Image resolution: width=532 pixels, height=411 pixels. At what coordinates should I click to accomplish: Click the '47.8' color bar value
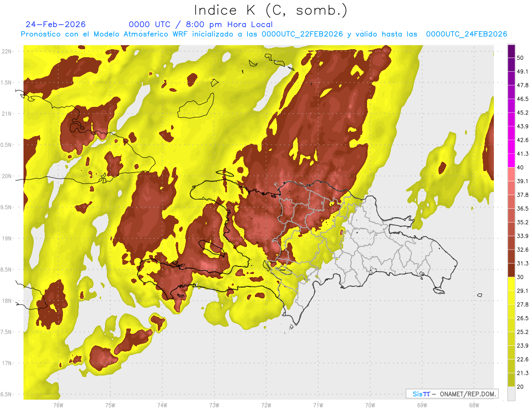point(523,85)
